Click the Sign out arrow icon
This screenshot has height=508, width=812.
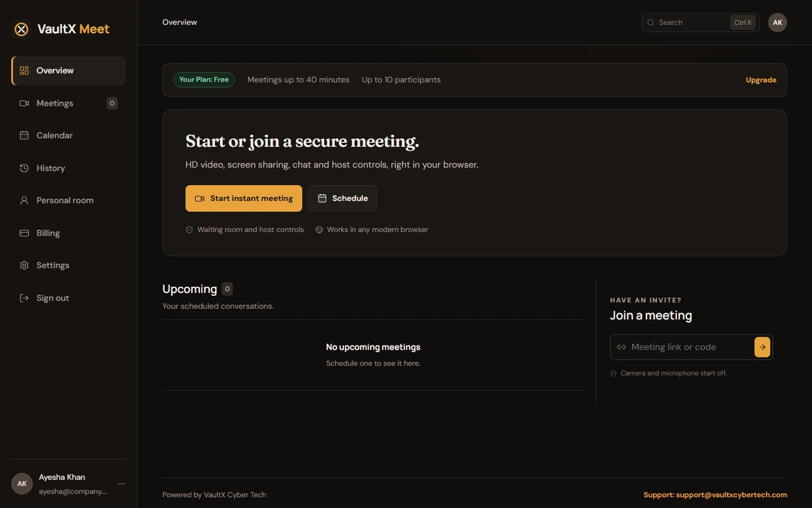(24, 298)
